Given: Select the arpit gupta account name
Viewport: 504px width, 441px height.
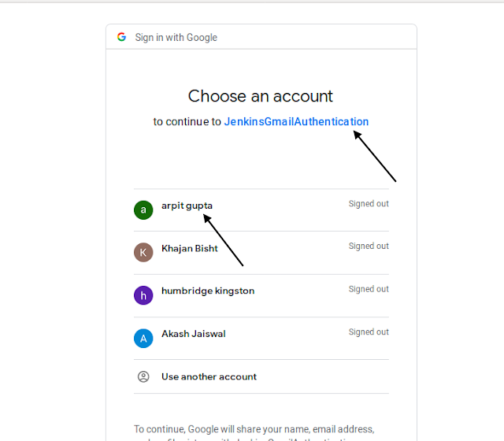Looking at the screenshot, I should (187, 206).
